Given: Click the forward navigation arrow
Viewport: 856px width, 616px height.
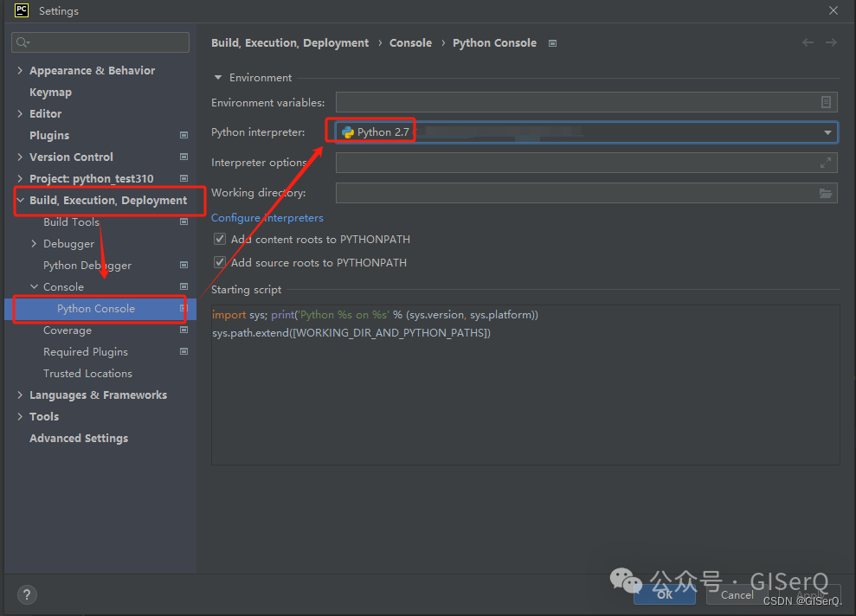Looking at the screenshot, I should click(x=831, y=42).
